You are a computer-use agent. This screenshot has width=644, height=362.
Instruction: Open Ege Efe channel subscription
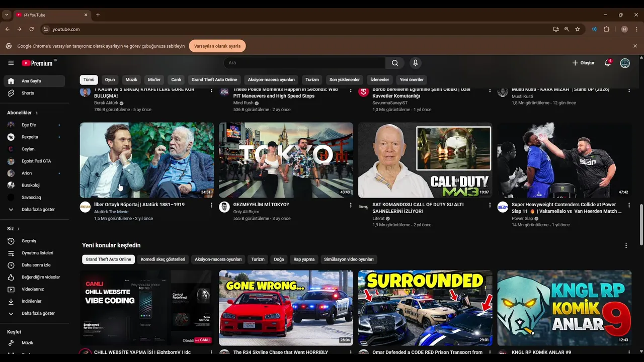pos(34,125)
